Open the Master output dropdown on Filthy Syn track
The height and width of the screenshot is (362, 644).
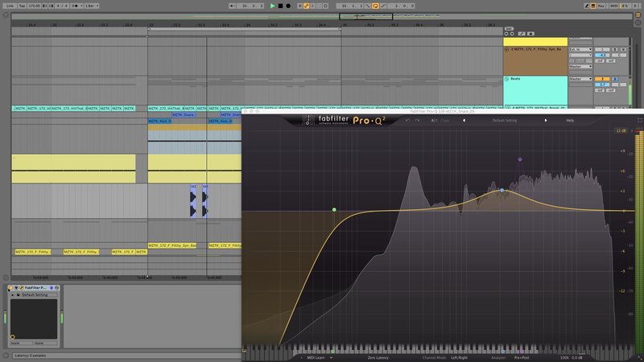(580, 67)
